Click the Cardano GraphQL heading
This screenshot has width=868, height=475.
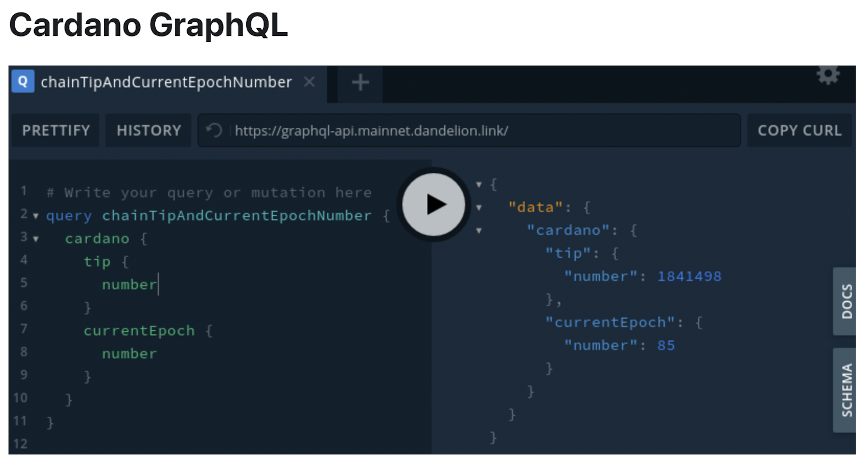(149, 25)
